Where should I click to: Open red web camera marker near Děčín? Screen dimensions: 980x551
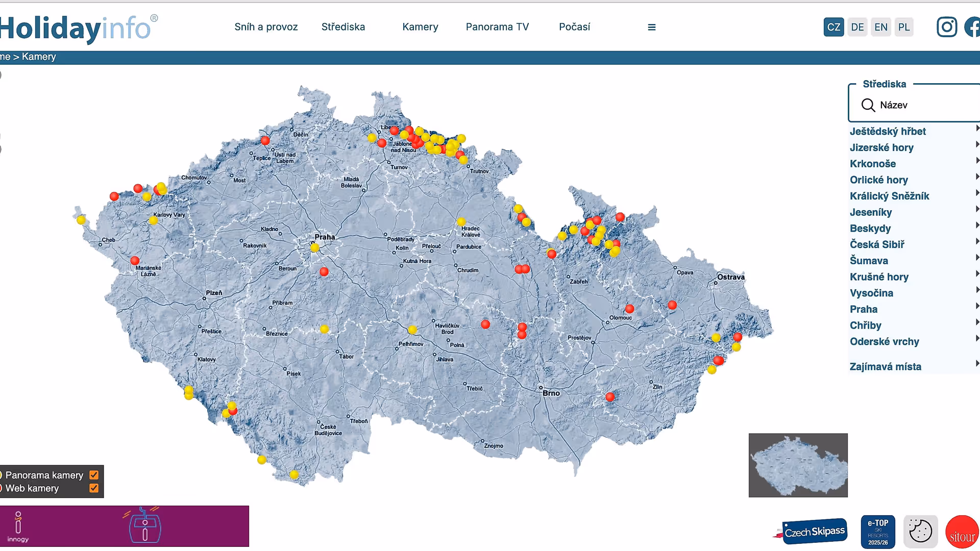click(265, 140)
